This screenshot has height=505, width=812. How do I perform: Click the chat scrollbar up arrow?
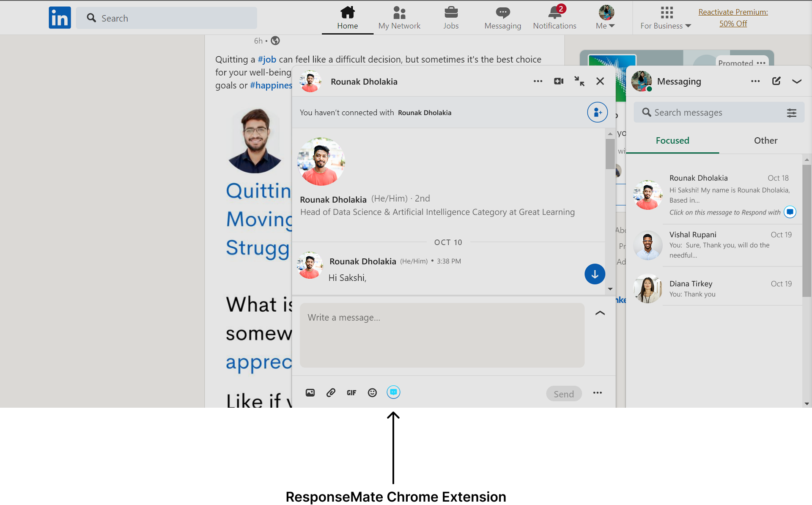tap(610, 134)
